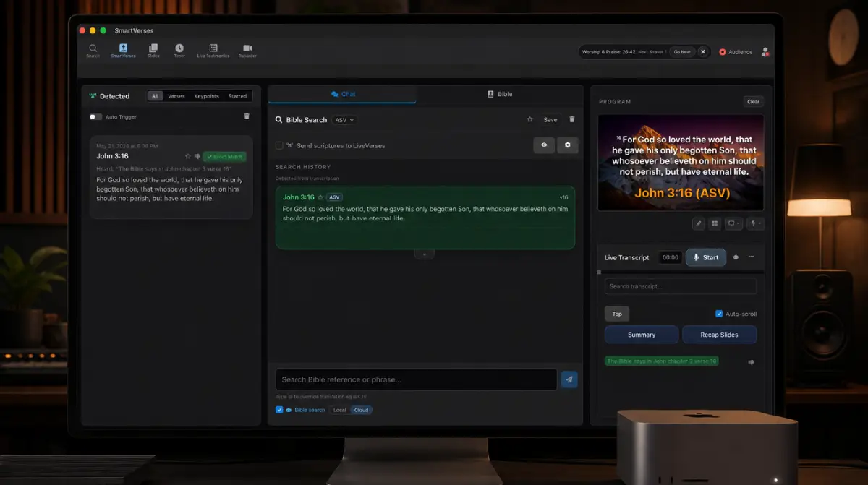Check Send scriptures to LiveVerses
This screenshot has width=868, height=485.
pyautogui.click(x=279, y=145)
